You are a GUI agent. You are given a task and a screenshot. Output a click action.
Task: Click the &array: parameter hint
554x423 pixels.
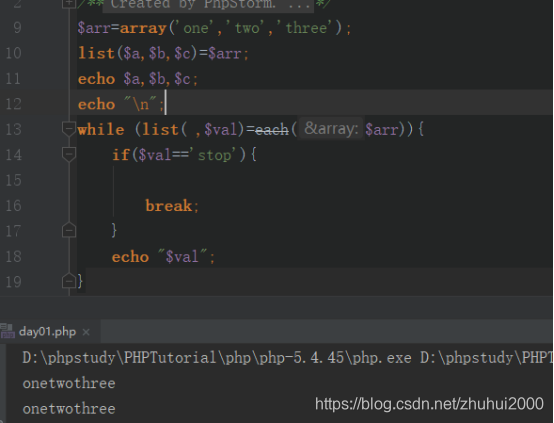[331, 129]
